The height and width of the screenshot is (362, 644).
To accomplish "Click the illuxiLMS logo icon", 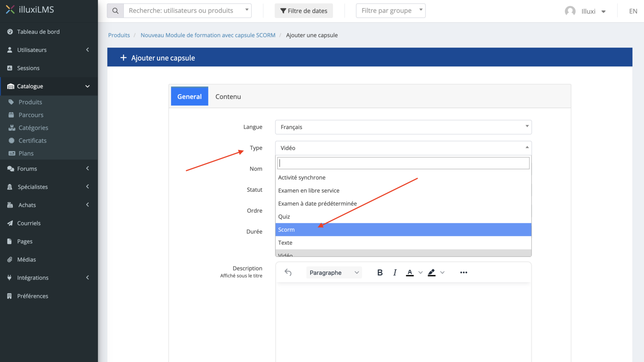I will 10,9.
